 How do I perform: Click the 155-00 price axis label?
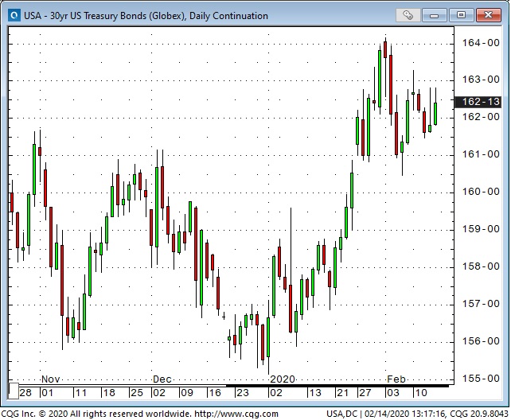481,379
